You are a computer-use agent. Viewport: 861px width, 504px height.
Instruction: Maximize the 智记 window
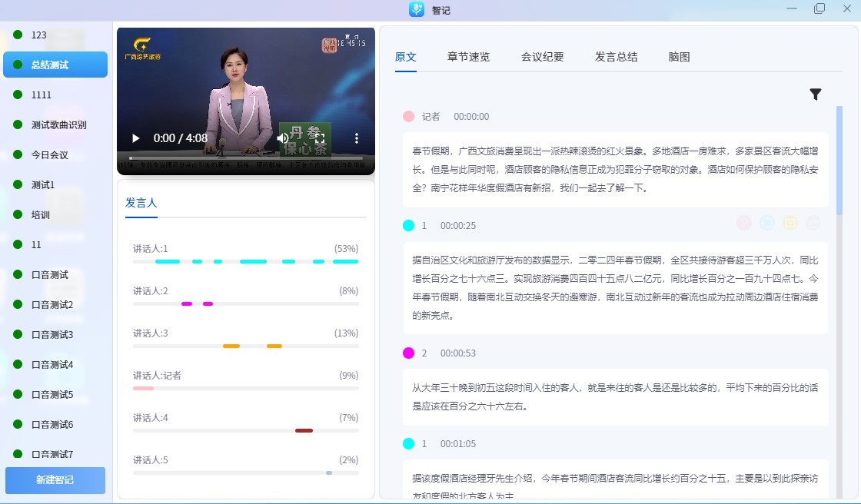(x=819, y=8)
